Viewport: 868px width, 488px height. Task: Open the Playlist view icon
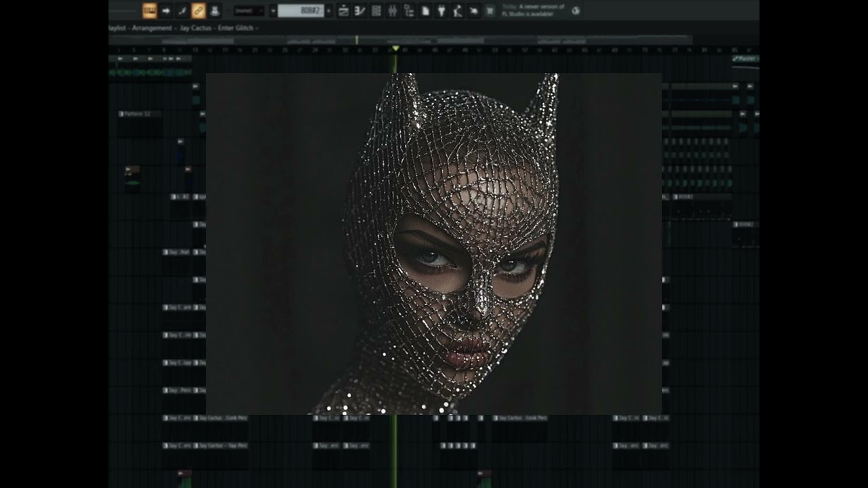coord(343,11)
